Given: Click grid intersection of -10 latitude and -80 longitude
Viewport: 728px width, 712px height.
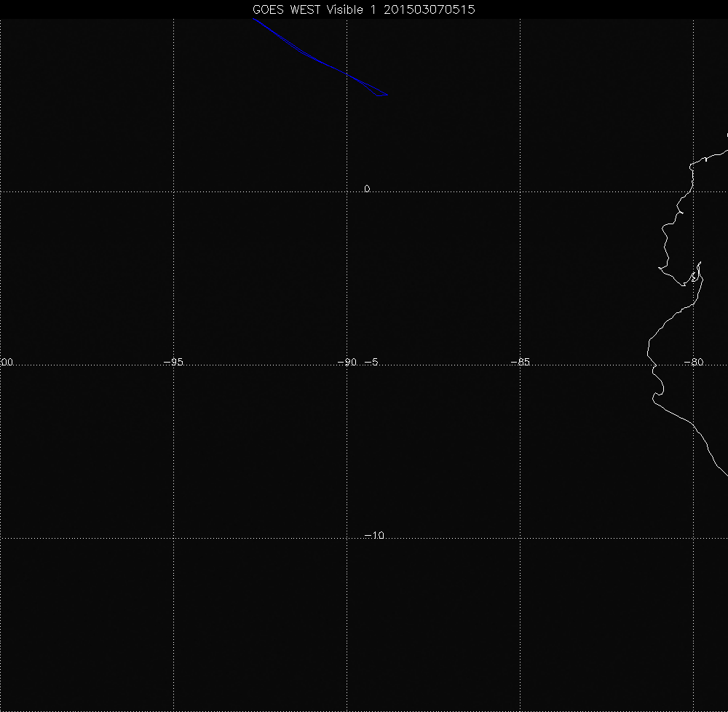Looking at the screenshot, I should [693, 538].
